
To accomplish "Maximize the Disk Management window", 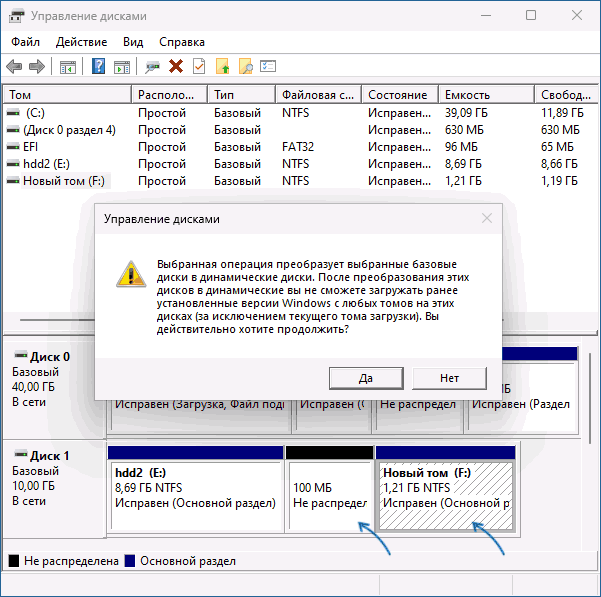I will [531, 16].
